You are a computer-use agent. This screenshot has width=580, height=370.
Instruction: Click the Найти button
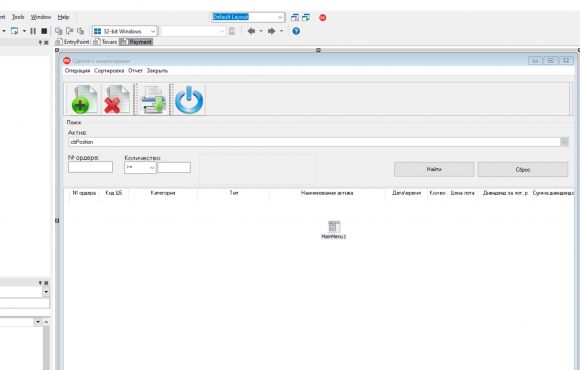coord(434,169)
